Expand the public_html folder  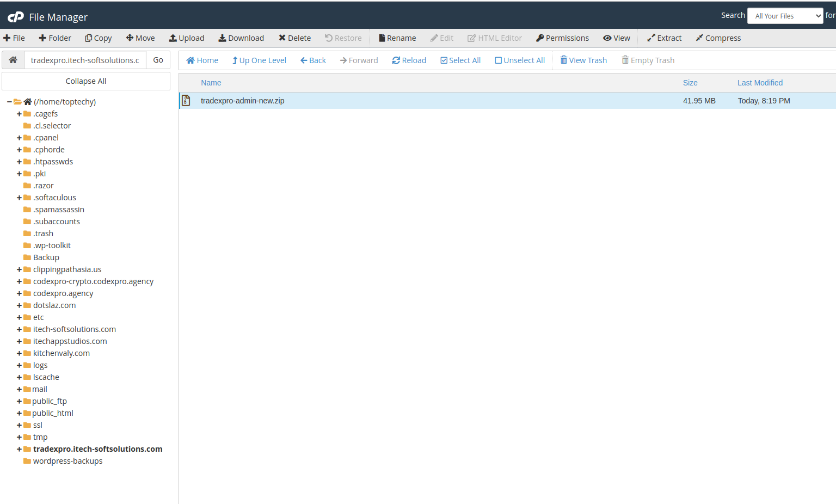(19, 413)
